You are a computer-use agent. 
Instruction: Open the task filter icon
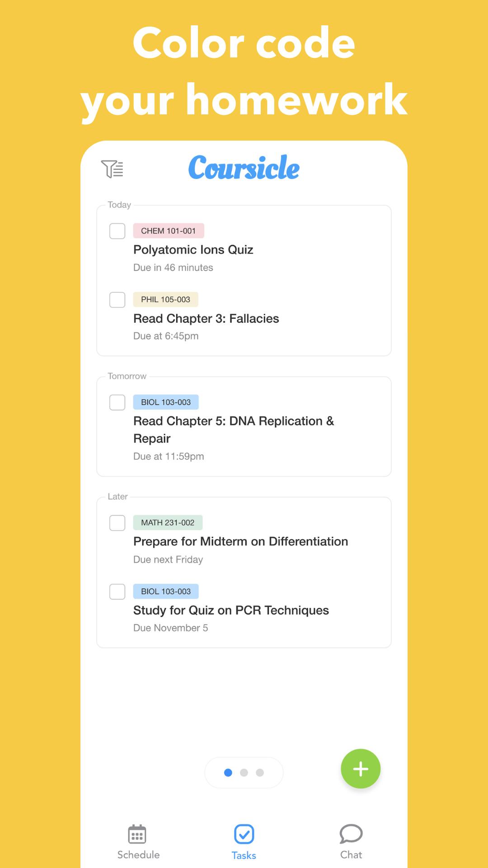click(112, 169)
